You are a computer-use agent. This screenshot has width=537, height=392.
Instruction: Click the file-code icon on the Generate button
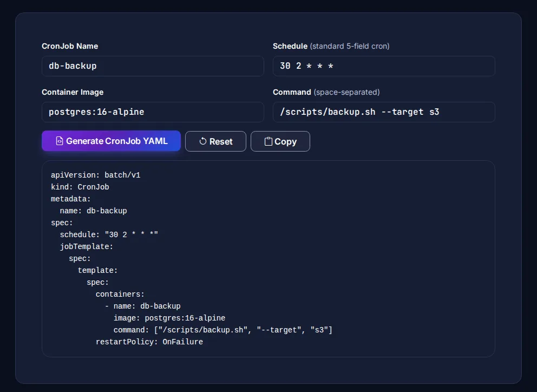pos(59,141)
